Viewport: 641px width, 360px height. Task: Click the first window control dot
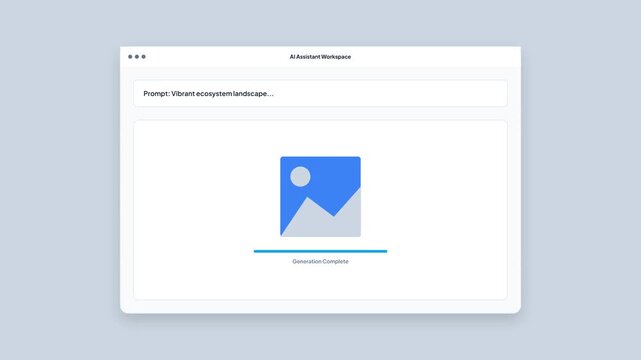click(x=130, y=57)
